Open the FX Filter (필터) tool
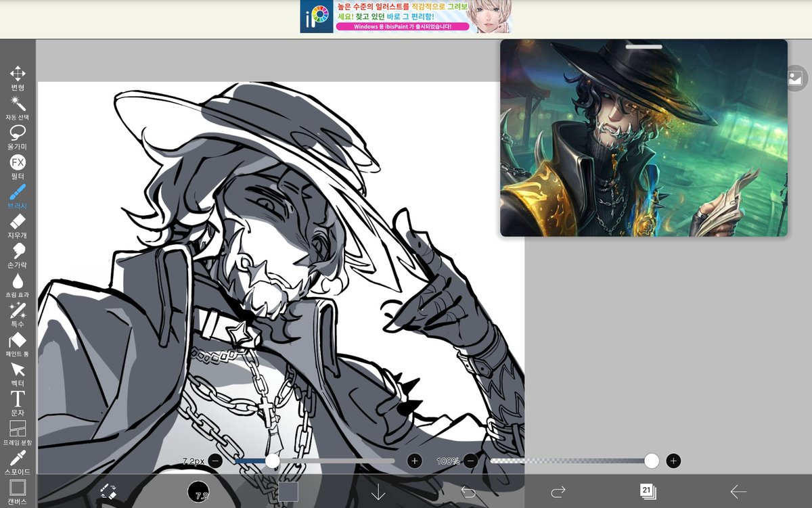This screenshot has height=508, width=812. [18, 167]
